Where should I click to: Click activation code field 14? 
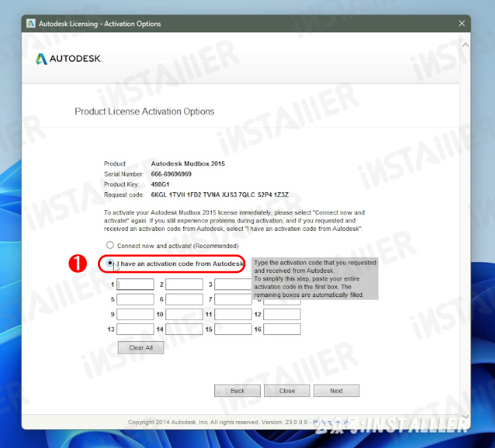(x=184, y=329)
